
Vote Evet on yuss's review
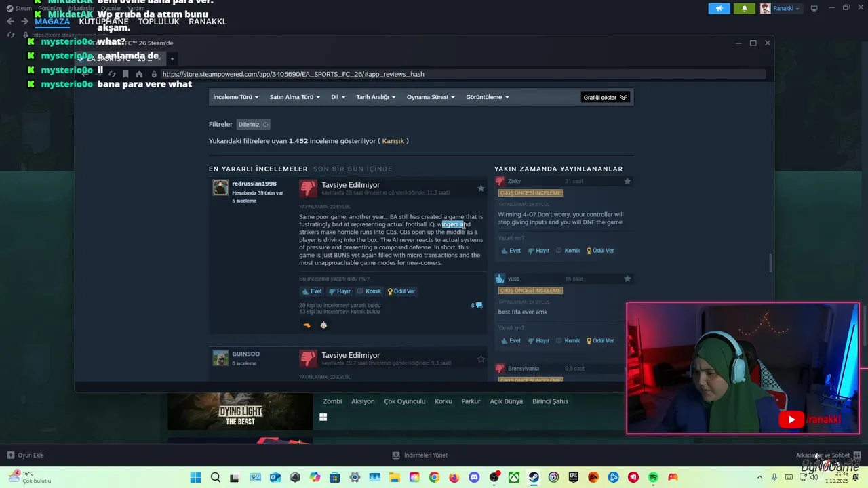511,341
